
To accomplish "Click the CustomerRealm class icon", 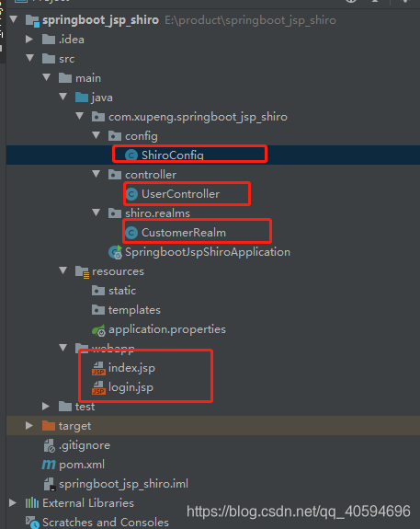I will pyautogui.click(x=131, y=233).
